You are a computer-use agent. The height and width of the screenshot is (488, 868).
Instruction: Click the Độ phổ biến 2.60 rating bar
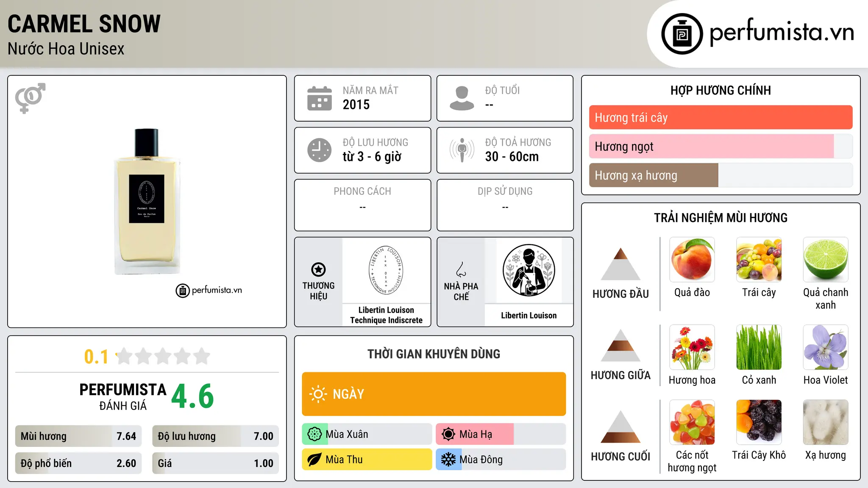(x=78, y=463)
